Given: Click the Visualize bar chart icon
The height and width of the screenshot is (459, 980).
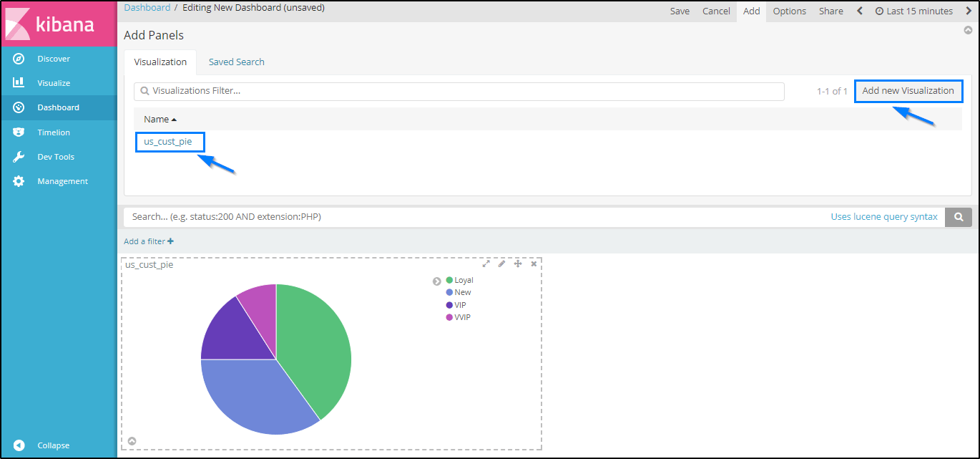Looking at the screenshot, I should (19, 83).
